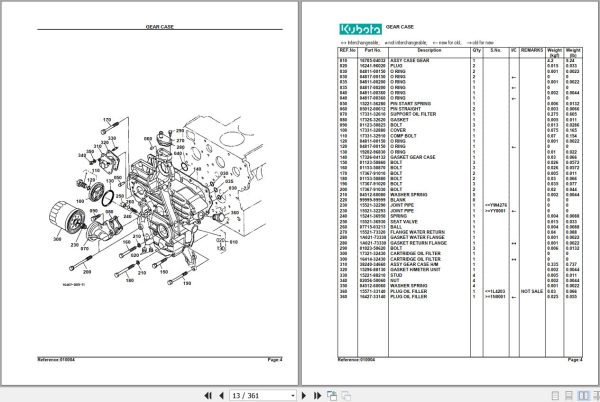Click the Part No. column header

pyautogui.click(x=373, y=50)
